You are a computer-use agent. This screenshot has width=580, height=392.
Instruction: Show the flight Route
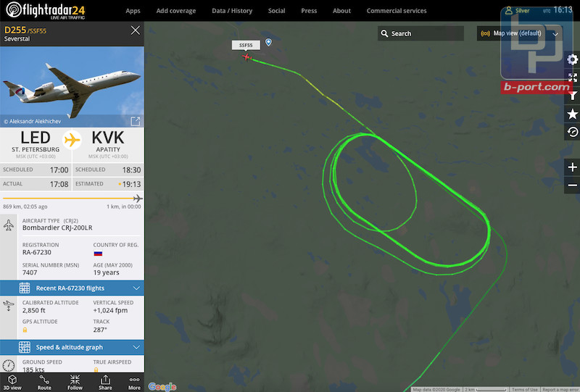(44, 383)
